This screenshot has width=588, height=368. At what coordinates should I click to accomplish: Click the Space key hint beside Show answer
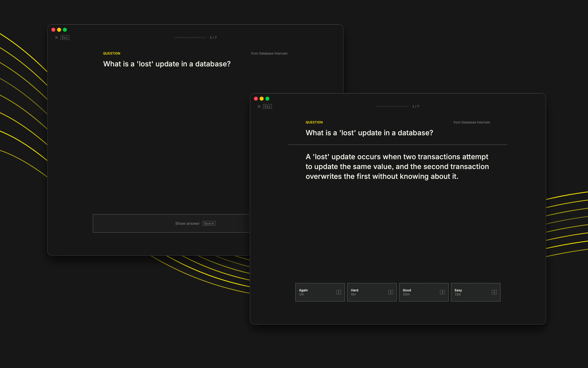[x=209, y=223]
